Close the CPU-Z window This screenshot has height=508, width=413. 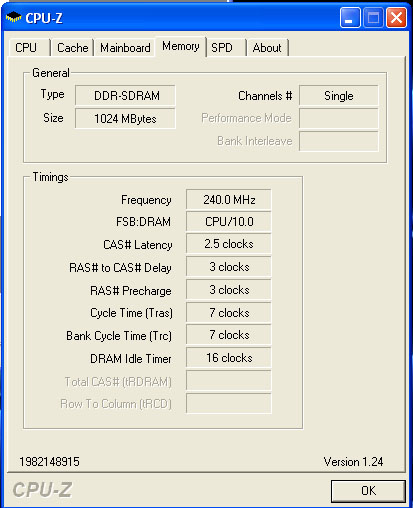click(396, 18)
